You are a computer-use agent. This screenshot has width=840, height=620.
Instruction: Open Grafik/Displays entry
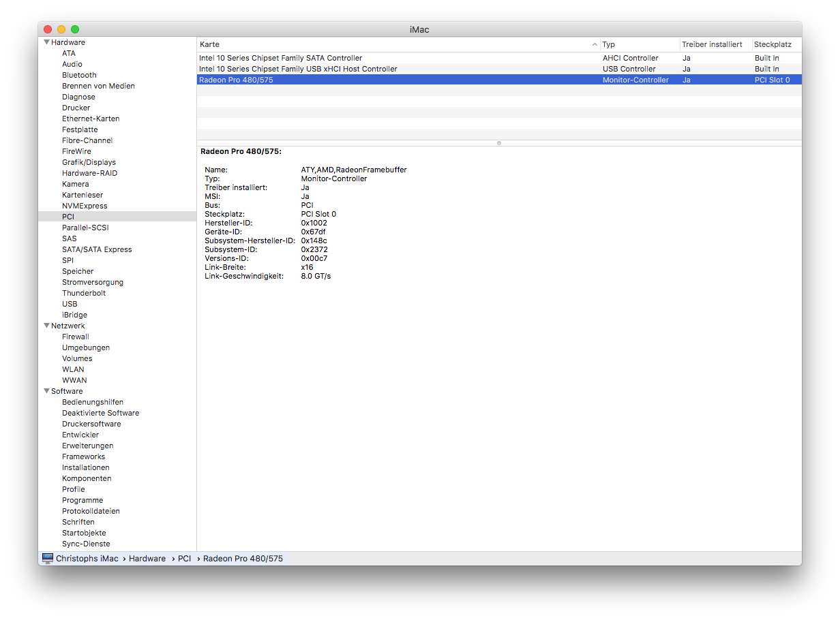tap(89, 162)
